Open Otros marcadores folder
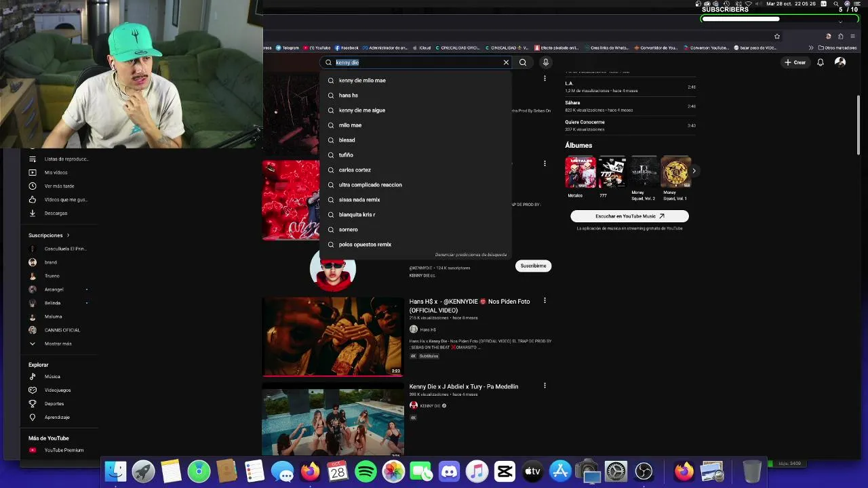 (x=837, y=48)
